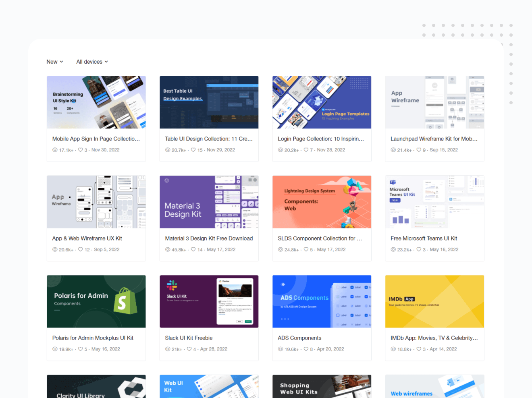Click the views eye icon on ADS Components
Viewport: 532px width, 398px height.
[x=281, y=349]
